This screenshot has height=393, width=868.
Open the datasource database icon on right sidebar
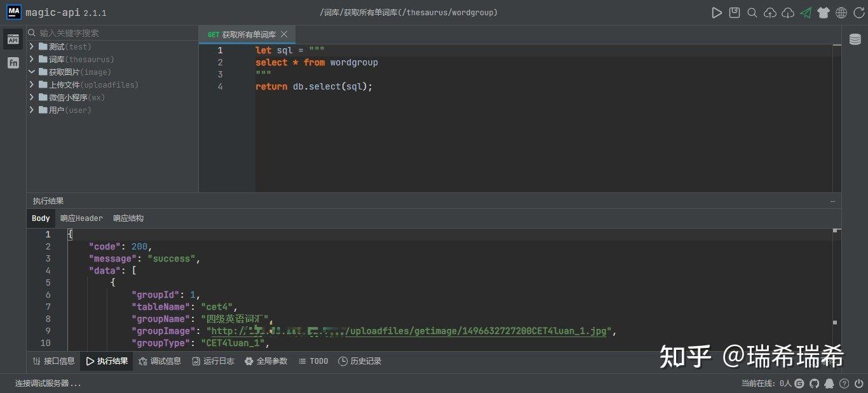tap(855, 40)
